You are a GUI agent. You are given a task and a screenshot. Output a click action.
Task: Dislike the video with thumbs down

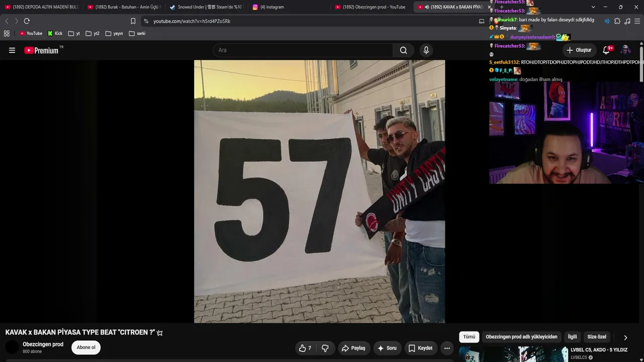tap(325, 348)
